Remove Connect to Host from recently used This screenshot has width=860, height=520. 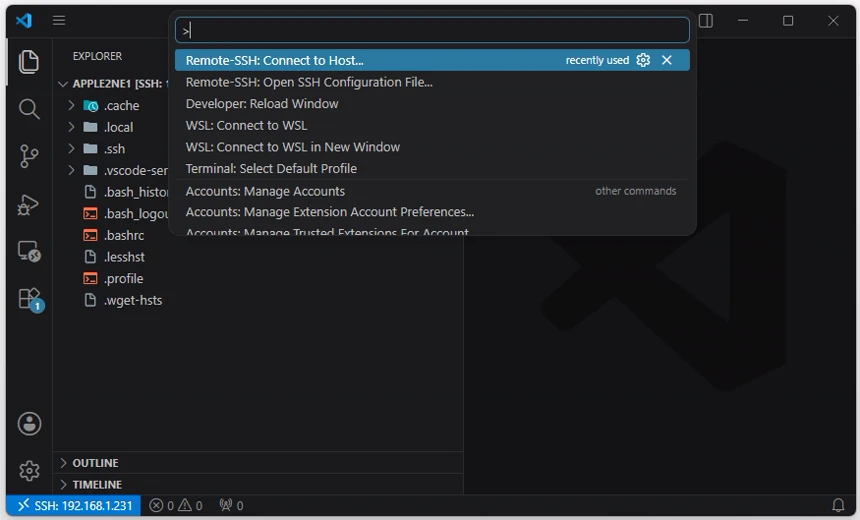pos(666,60)
